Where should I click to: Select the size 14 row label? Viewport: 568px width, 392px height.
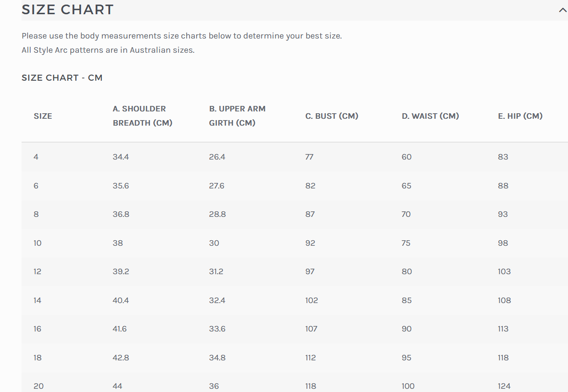pos(38,300)
